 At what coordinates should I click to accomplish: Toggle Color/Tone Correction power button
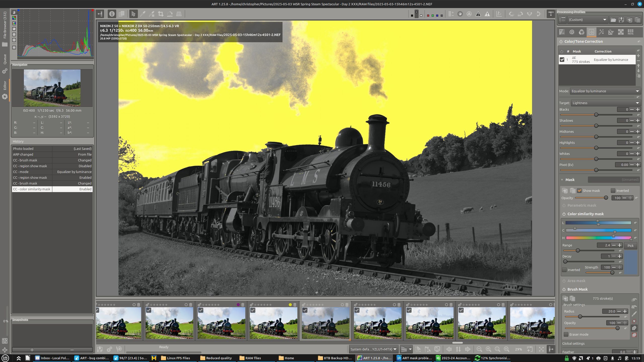click(x=561, y=41)
